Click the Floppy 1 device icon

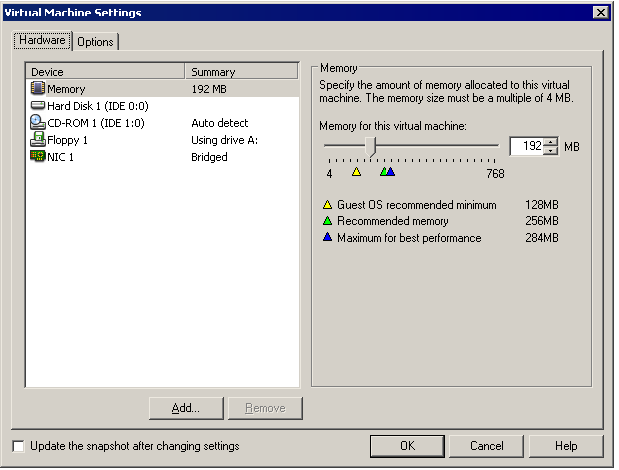pos(38,140)
